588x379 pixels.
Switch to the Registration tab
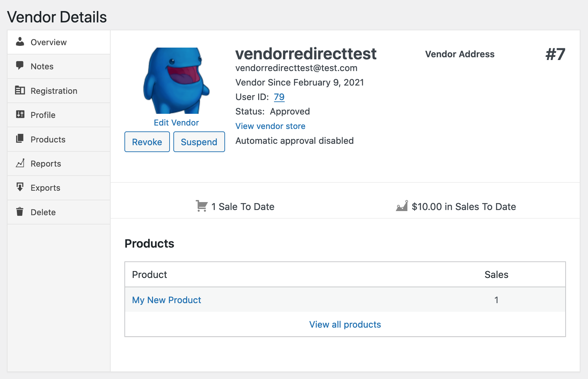click(x=54, y=91)
